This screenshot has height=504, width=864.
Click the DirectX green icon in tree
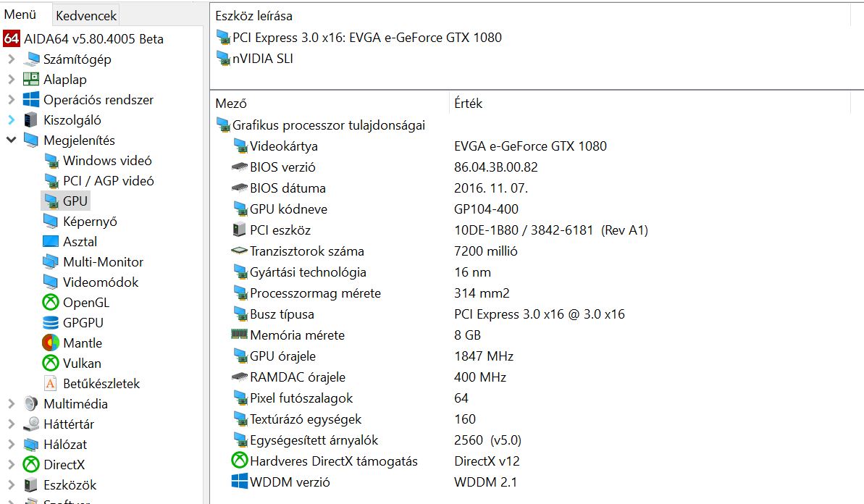click(31, 465)
